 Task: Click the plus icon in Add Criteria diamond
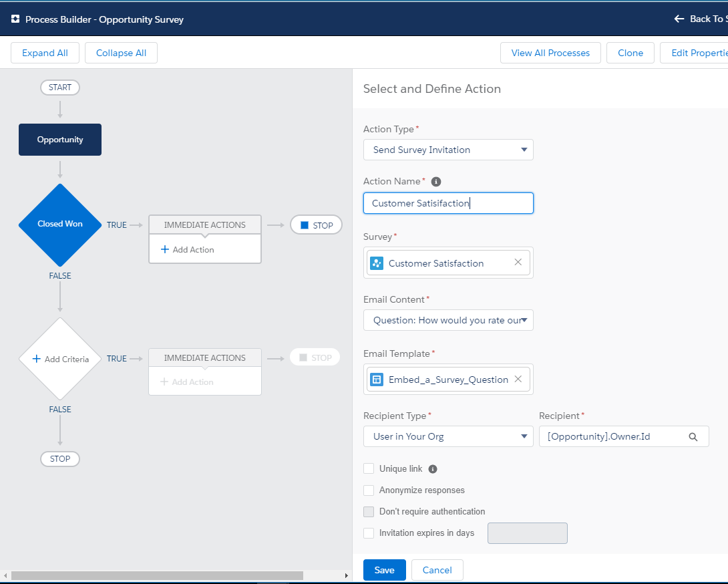coord(36,359)
